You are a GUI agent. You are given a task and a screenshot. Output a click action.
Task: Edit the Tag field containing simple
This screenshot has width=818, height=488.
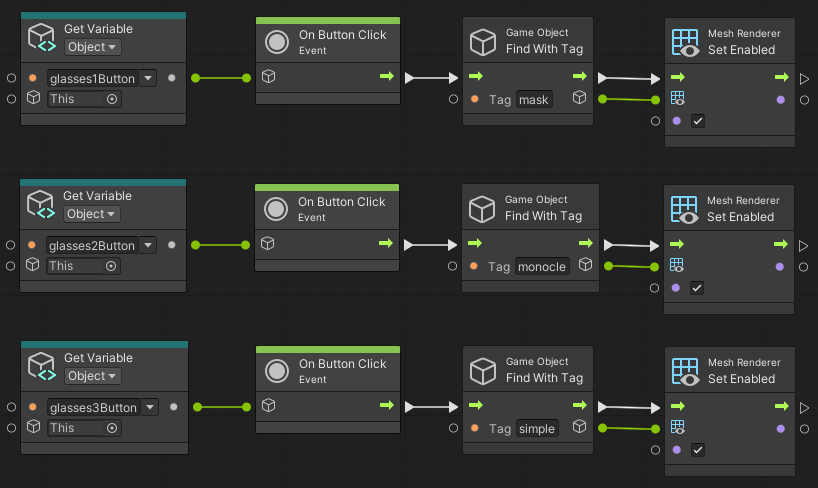pos(537,429)
